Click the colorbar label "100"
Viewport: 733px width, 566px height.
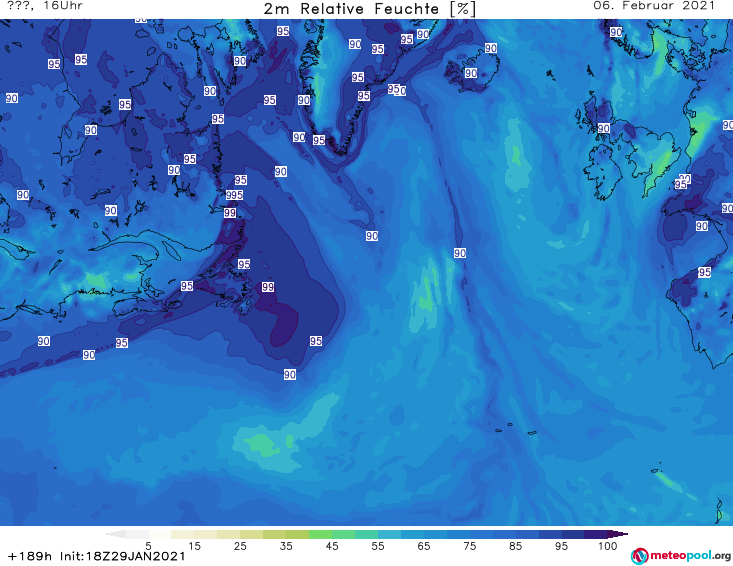608,546
